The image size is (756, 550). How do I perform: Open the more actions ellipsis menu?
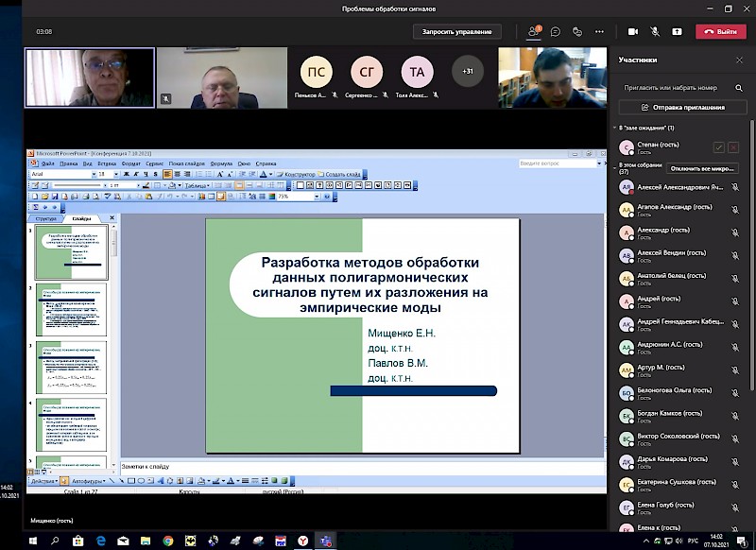599,31
